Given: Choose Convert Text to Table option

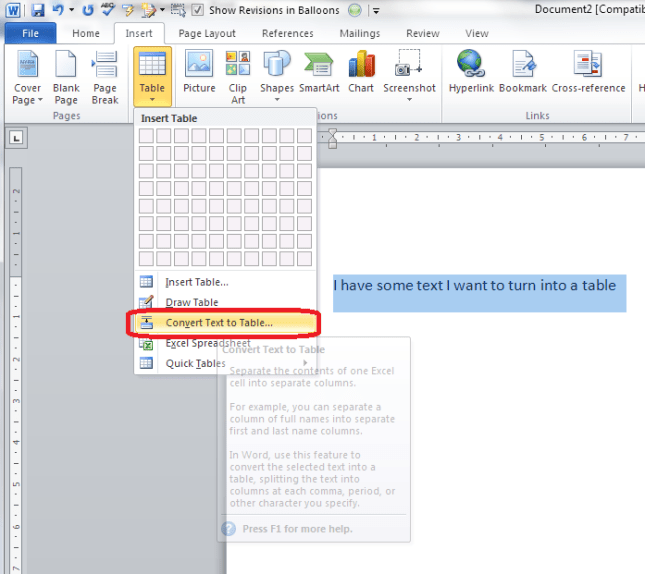Looking at the screenshot, I should (218, 323).
